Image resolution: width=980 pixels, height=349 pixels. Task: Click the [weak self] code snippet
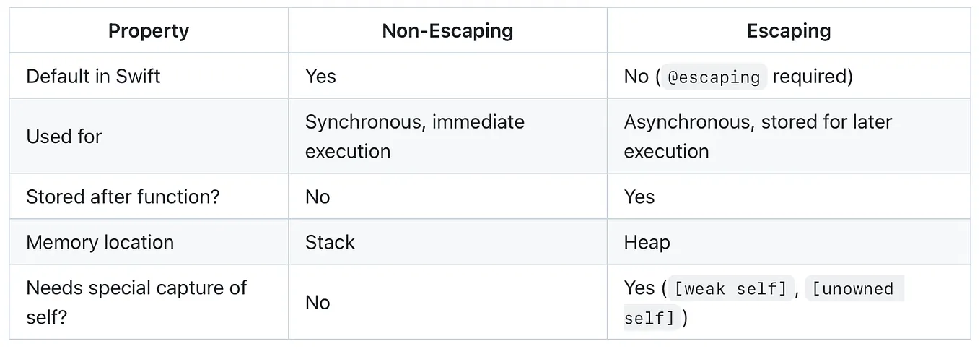coord(730,289)
